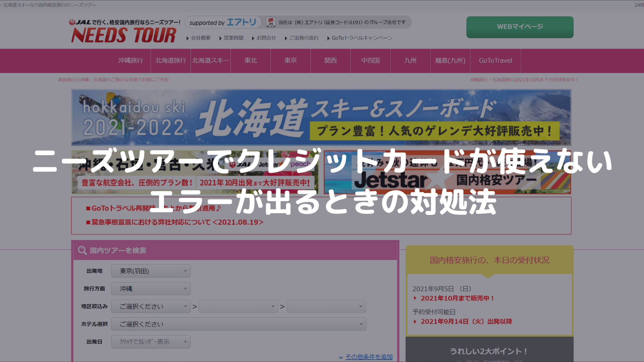
Task: Select the 関西 navigation tab
Action: (x=330, y=61)
